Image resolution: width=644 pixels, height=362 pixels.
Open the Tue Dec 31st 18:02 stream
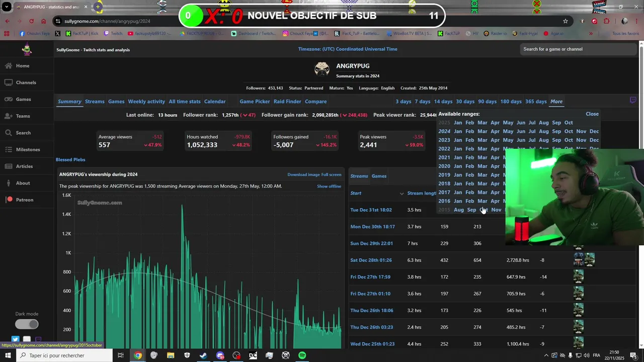click(371, 210)
